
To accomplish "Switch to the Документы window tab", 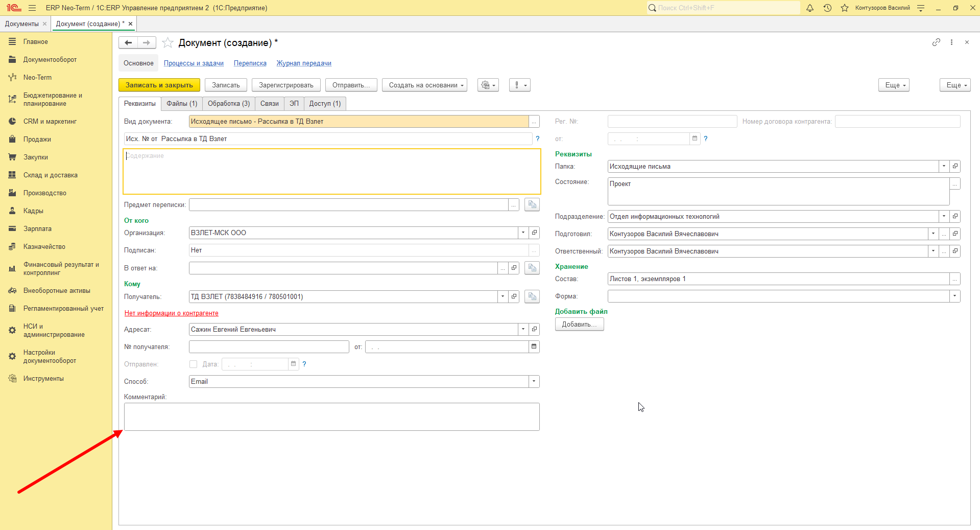I will click(x=22, y=24).
